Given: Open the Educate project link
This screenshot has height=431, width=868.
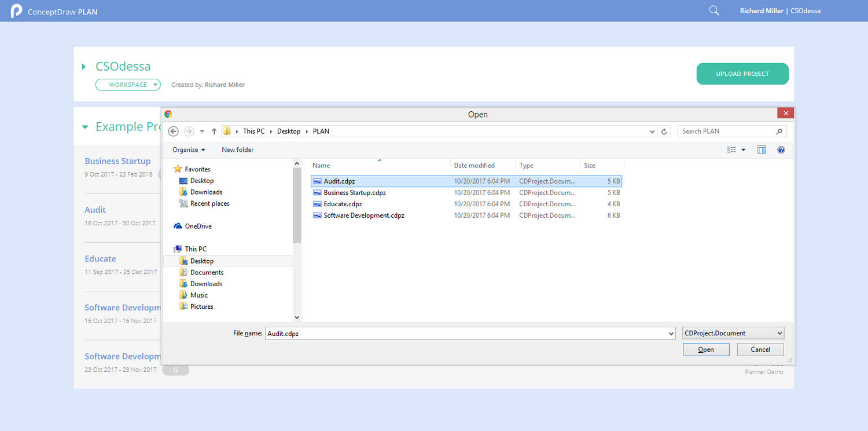Looking at the screenshot, I should point(100,259).
